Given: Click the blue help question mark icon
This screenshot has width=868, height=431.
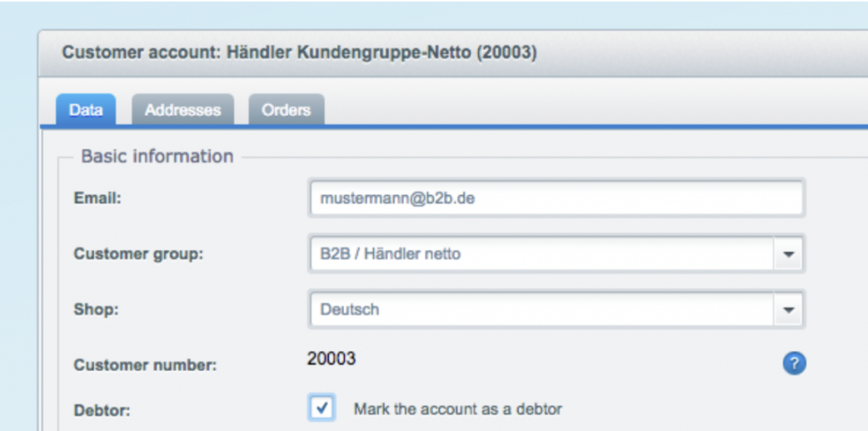Looking at the screenshot, I should (793, 364).
